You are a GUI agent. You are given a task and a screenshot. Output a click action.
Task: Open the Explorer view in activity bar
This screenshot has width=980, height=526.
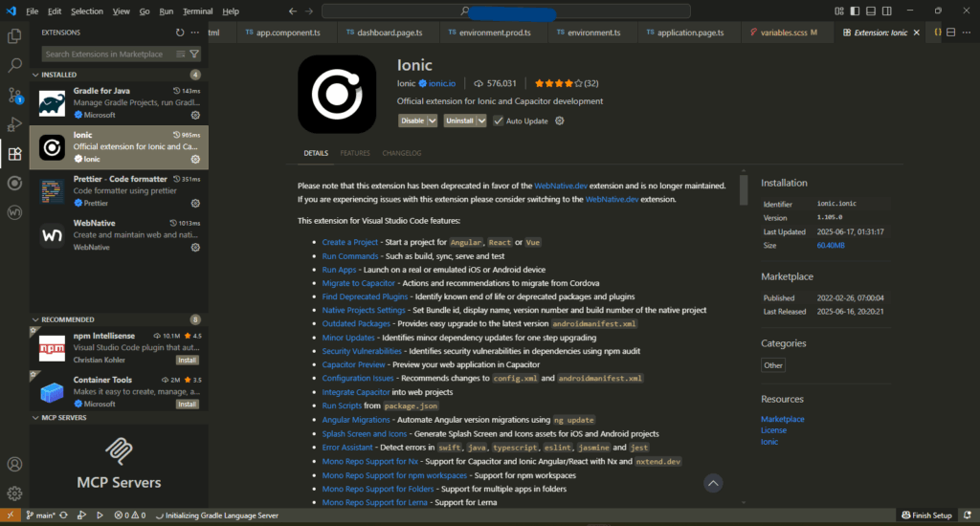(x=14, y=36)
